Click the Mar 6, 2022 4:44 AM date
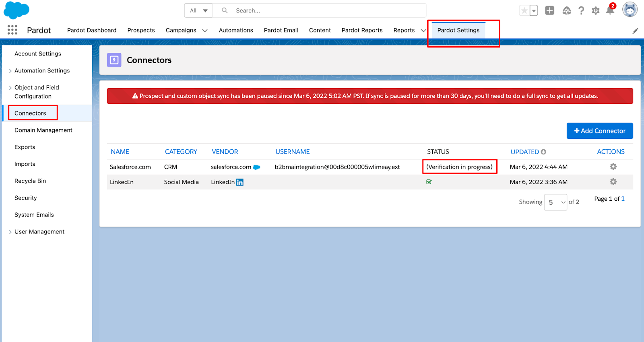Image resolution: width=644 pixels, height=342 pixels. tap(539, 167)
